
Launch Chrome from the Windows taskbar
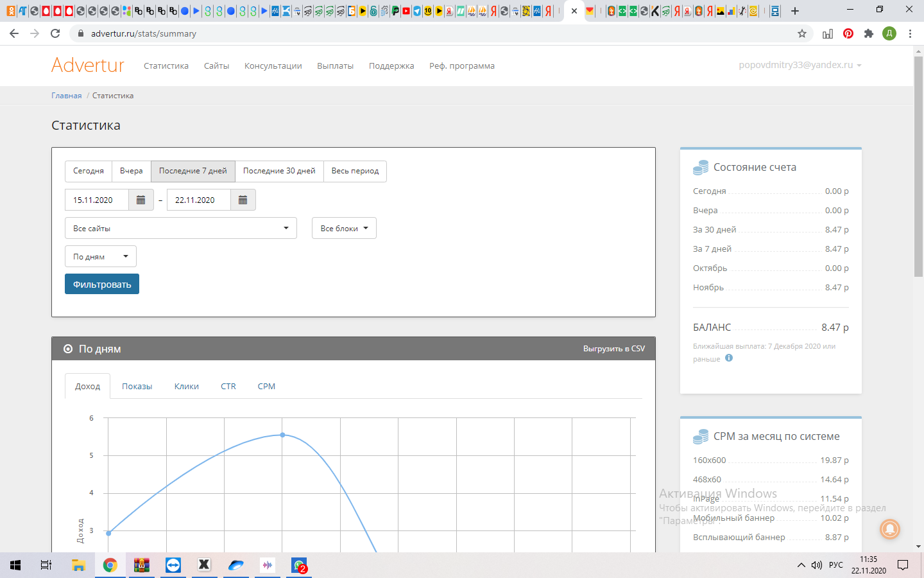[110, 565]
